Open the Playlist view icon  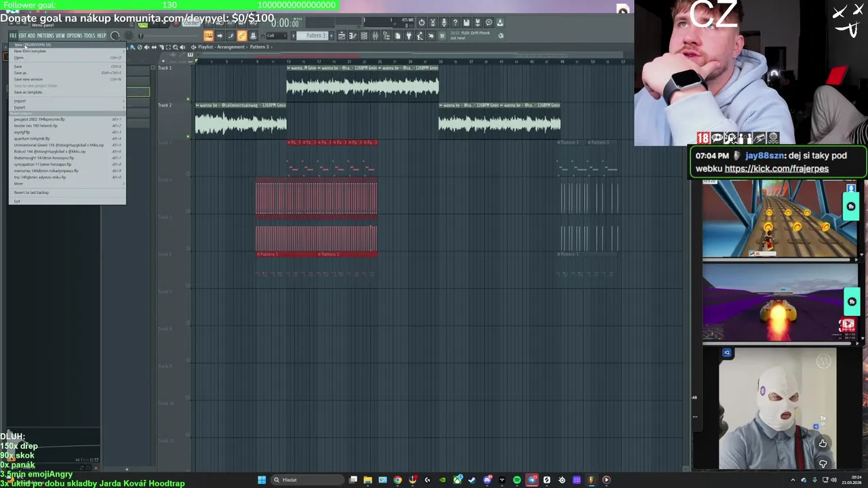342,35
